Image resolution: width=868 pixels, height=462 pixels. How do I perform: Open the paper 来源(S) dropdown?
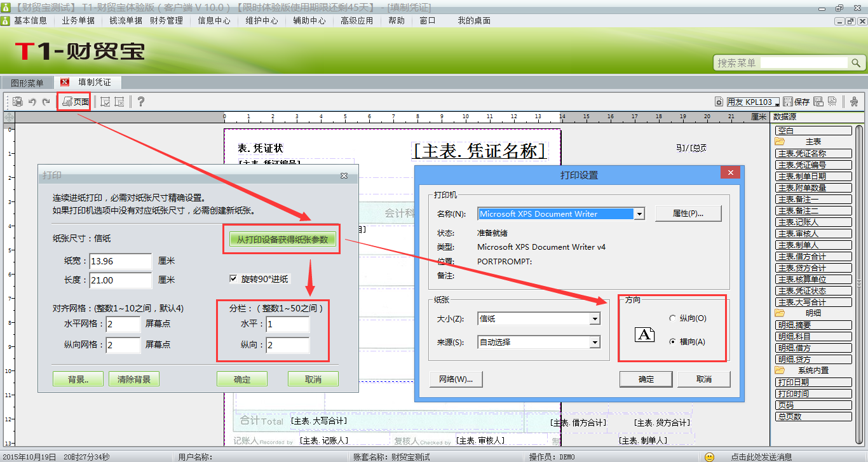(595, 343)
